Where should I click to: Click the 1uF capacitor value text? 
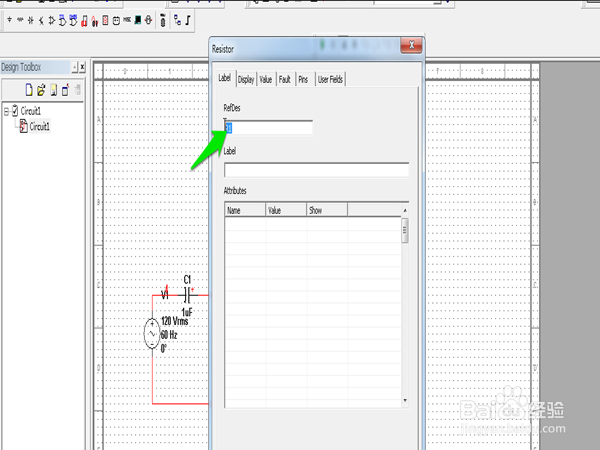point(187,312)
